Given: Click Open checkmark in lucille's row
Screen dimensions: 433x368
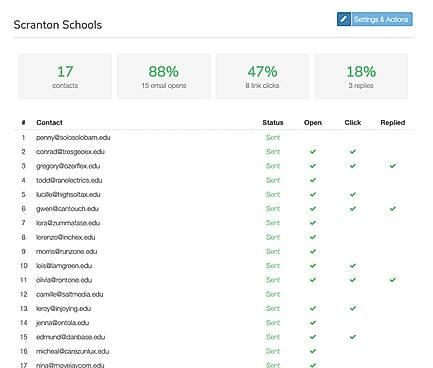Looking at the screenshot, I should tap(313, 194).
